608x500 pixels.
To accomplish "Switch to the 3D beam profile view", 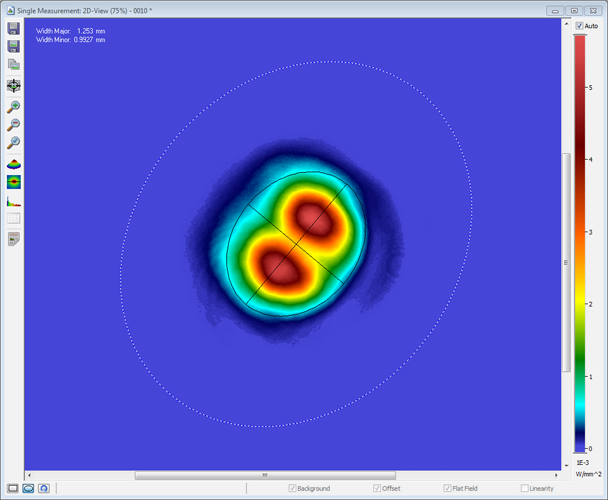I will [x=14, y=164].
